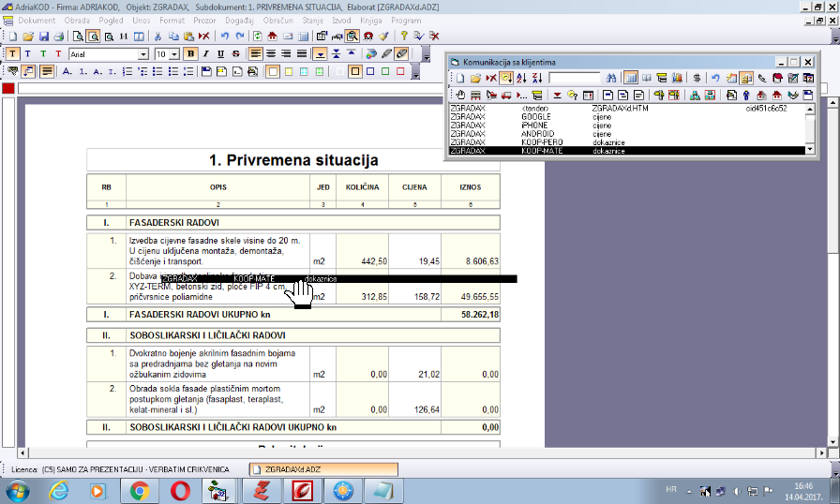Click the red down-arrow icon in Komunikacija toolbar
Screen dimensions: 840x504
click(557, 96)
